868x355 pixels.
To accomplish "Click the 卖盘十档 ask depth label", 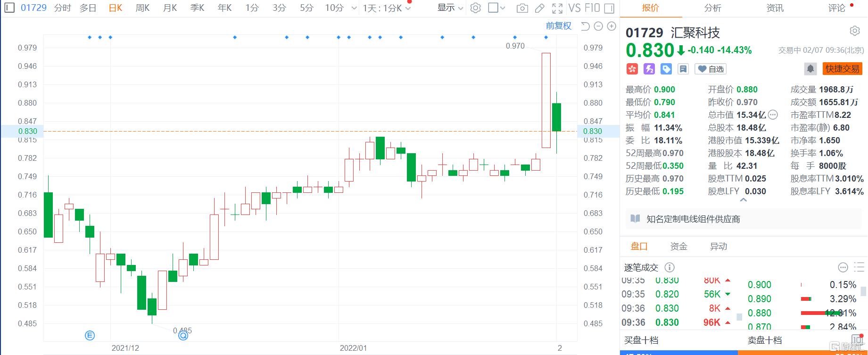I will coord(764,340).
